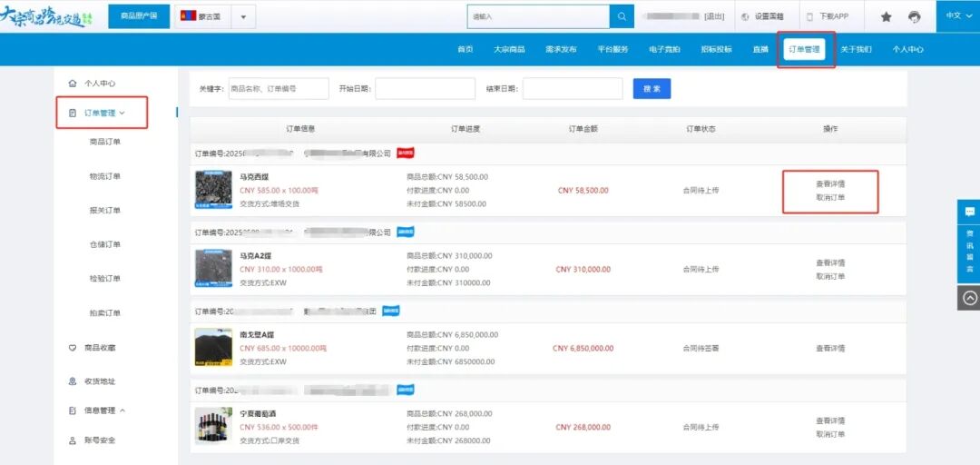Expand the 信息管理 sidebar section
The width and height of the screenshot is (980, 465).
(x=122, y=411)
